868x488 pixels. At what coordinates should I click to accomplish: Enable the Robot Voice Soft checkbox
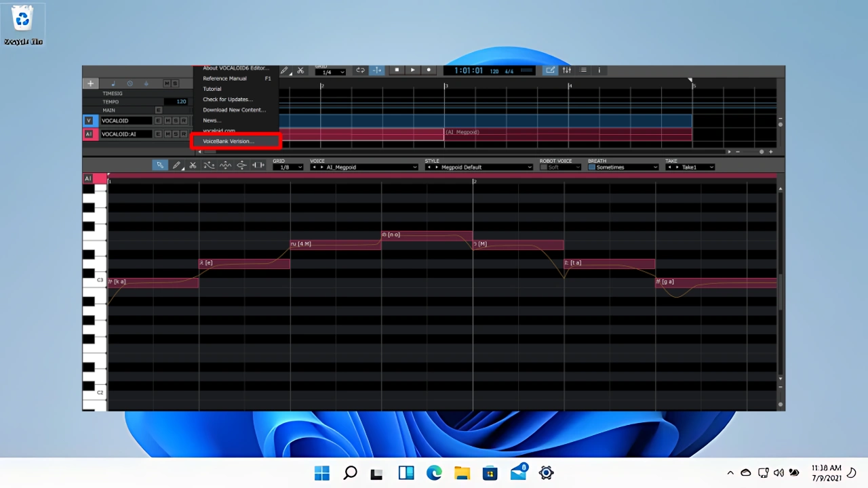[x=543, y=167]
